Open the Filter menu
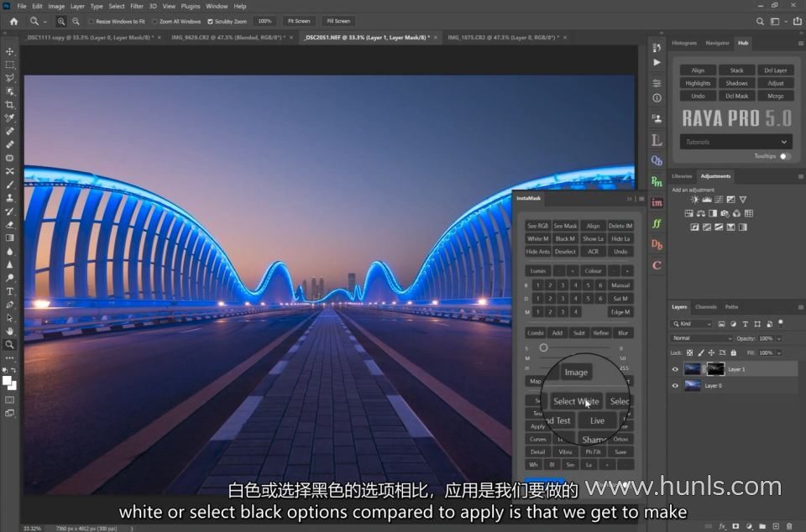This screenshot has width=806, height=532. coord(137,6)
